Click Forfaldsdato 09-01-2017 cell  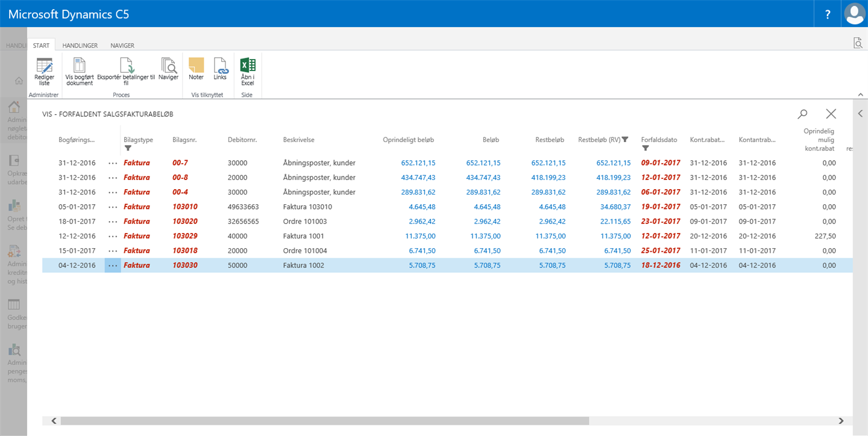[x=661, y=163]
